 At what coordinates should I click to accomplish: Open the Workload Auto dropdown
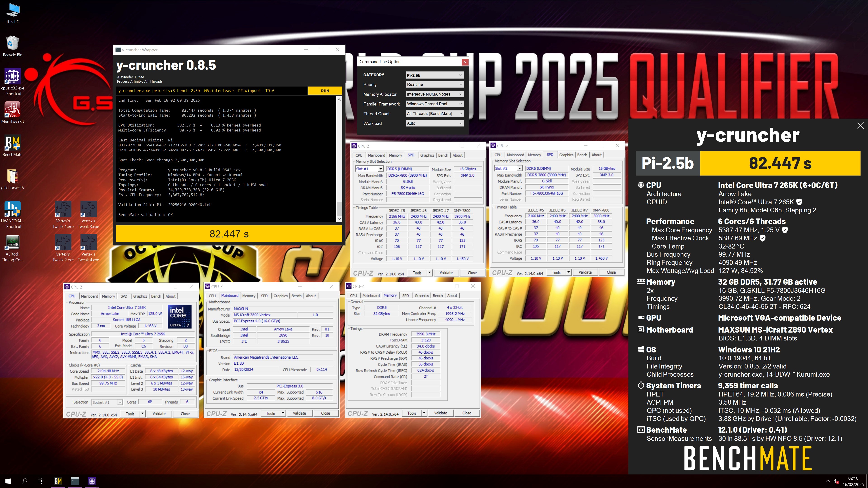coord(435,123)
